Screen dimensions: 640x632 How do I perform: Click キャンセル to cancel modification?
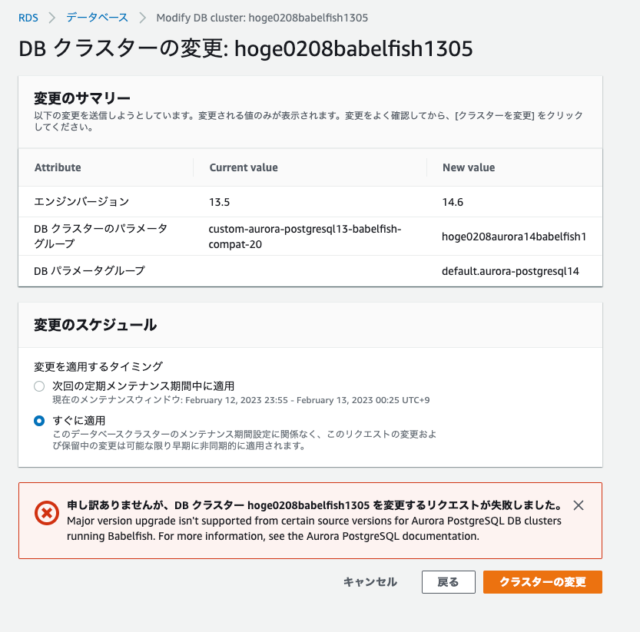370,582
